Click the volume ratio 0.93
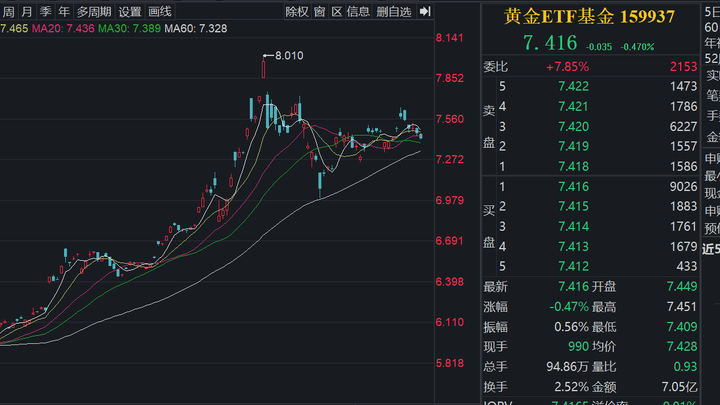The height and width of the screenshot is (405, 720). (686, 367)
